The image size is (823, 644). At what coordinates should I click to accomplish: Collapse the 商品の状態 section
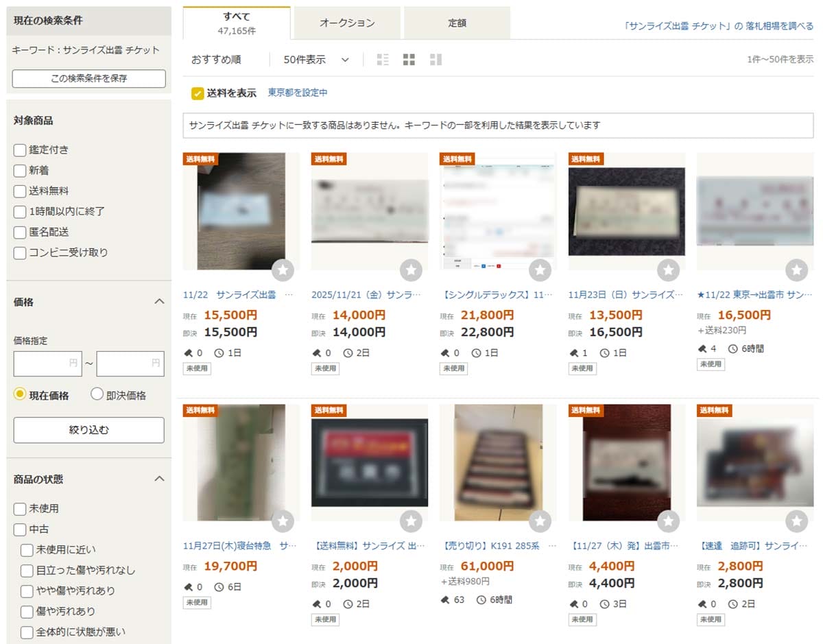point(159,479)
